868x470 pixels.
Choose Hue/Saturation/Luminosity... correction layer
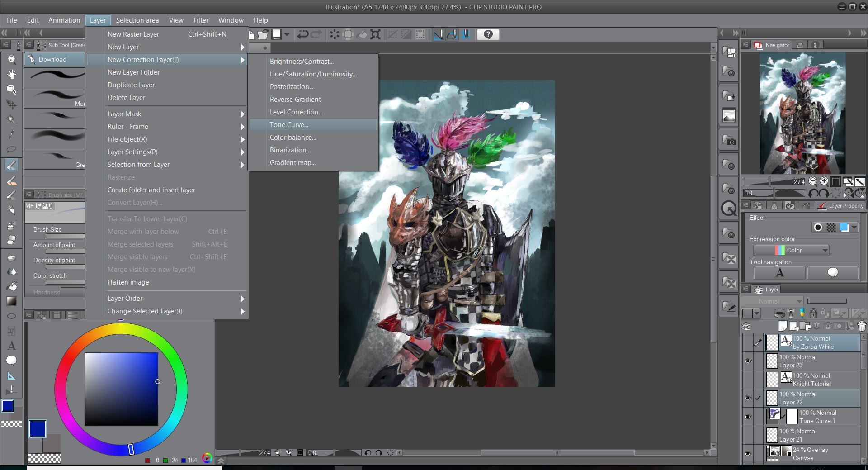tap(313, 74)
